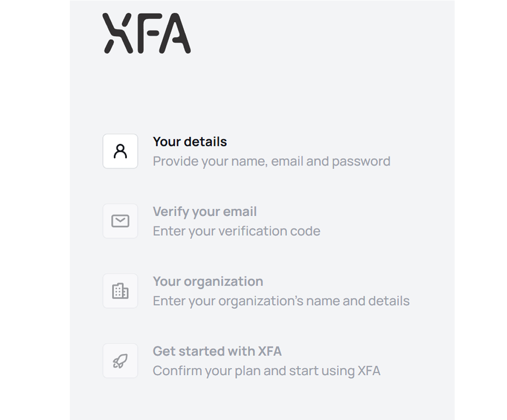This screenshot has height=420, width=507.
Task: Click "Provide your name, email and password" text
Action: tap(272, 161)
